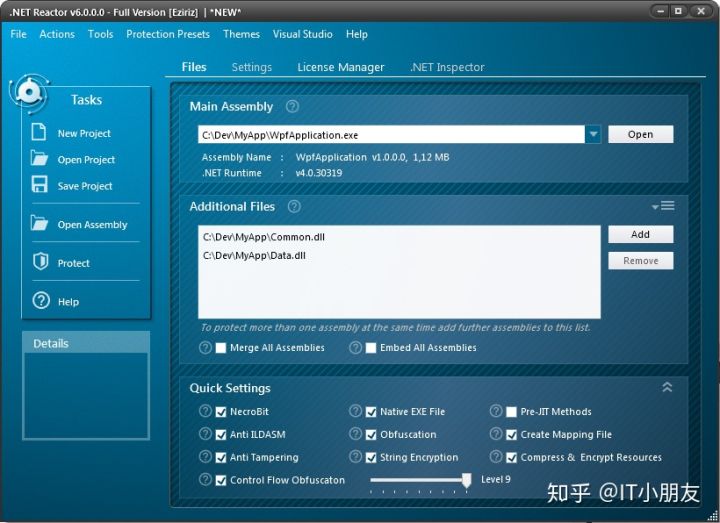Screen dimensions: 720x523
Task: Click the Save Project task link
Action: pos(85,186)
